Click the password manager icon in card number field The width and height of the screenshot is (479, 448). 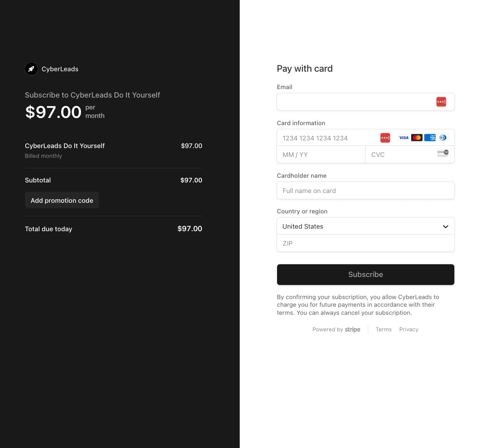click(385, 137)
